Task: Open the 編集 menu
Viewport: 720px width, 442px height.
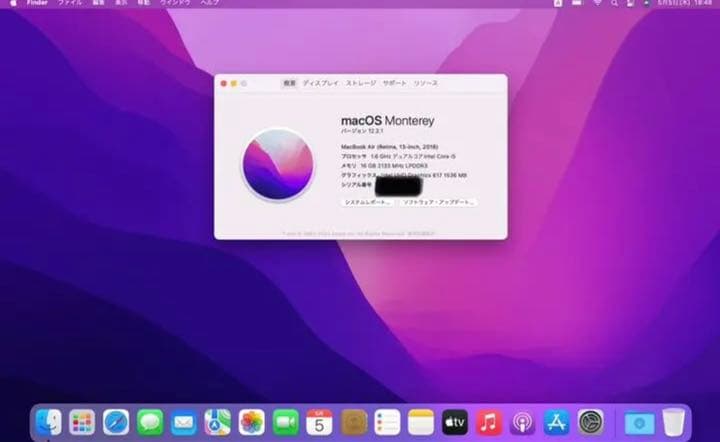Action: point(98,3)
